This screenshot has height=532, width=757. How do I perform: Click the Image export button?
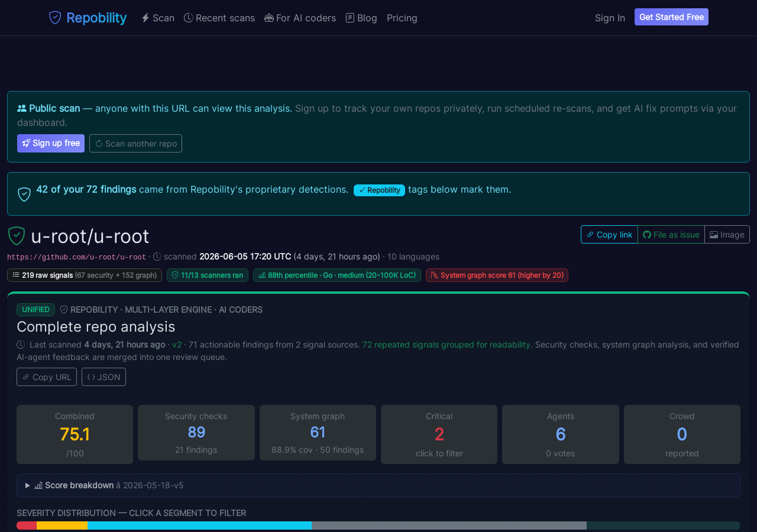727,234
